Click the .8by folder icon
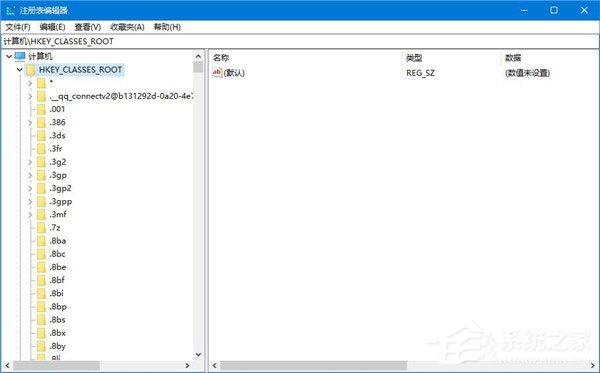This screenshot has height=373, width=600. tap(41, 346)
